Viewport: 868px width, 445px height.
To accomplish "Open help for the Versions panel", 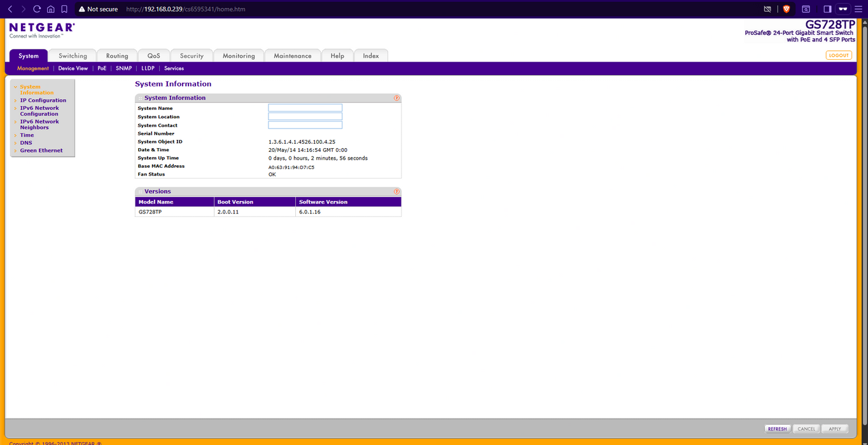I will [x=396, y=191].
